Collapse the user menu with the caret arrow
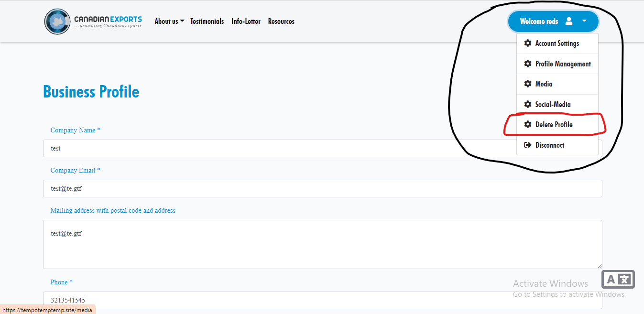The width and height of the screenshot is (644, 314). [584, 22]
